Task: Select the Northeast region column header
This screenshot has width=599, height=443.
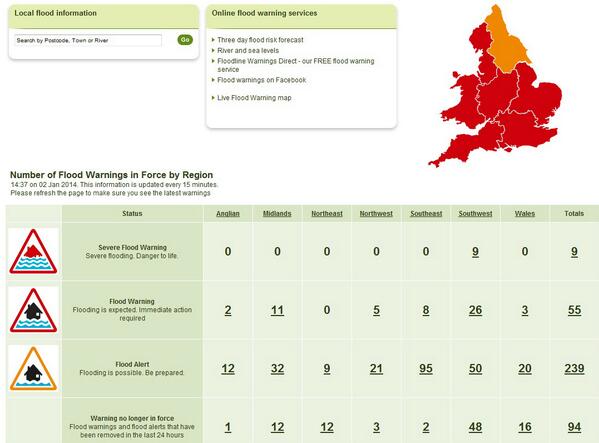Action: coord(327,213)
